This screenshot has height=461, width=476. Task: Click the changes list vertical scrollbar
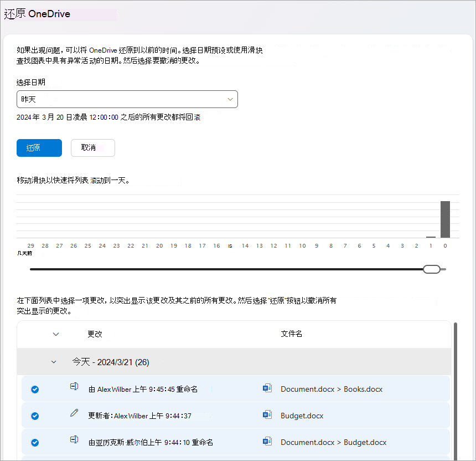(456, 391)
